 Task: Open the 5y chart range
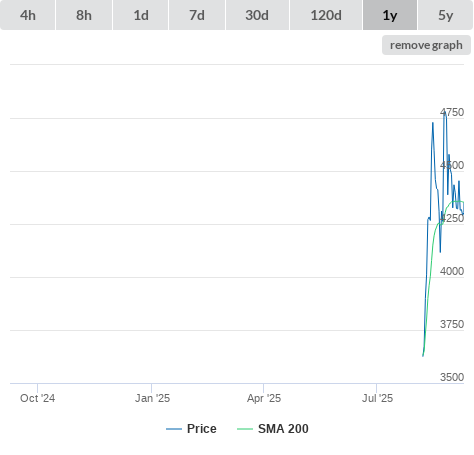pos(445,15)
